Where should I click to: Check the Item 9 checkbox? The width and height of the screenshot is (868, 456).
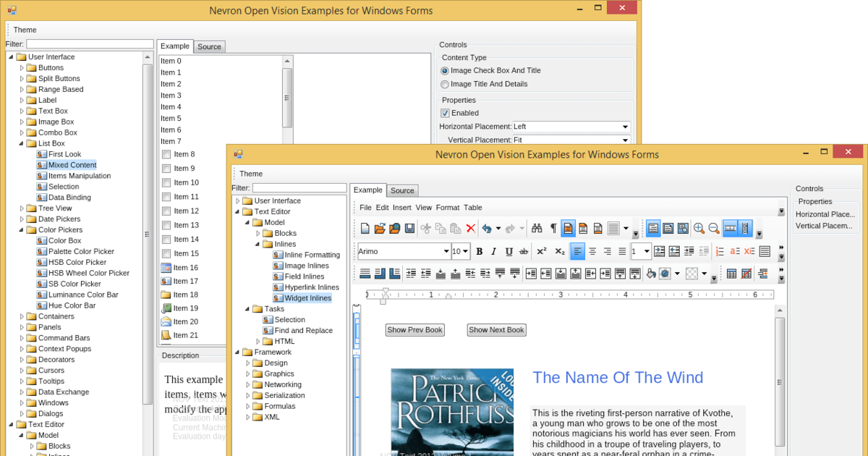[166, 169]
